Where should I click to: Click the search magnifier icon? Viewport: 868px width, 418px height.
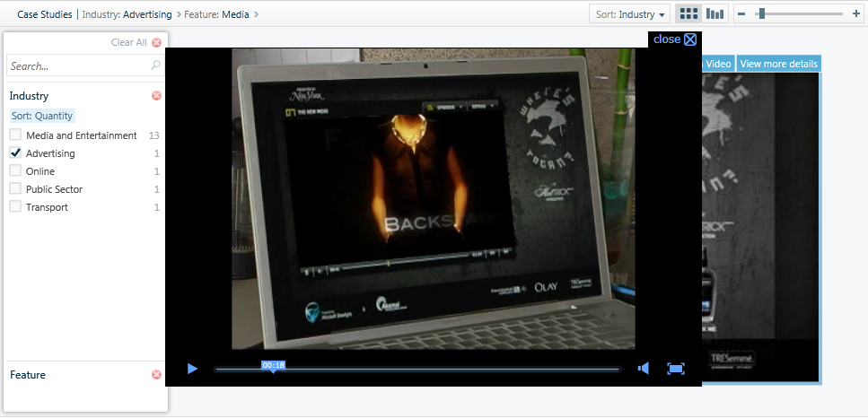[156, 65]
